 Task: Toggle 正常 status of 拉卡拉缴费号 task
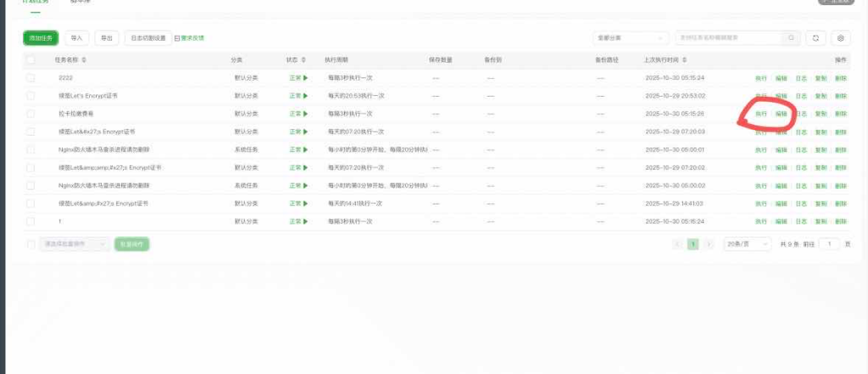[298, 114]
